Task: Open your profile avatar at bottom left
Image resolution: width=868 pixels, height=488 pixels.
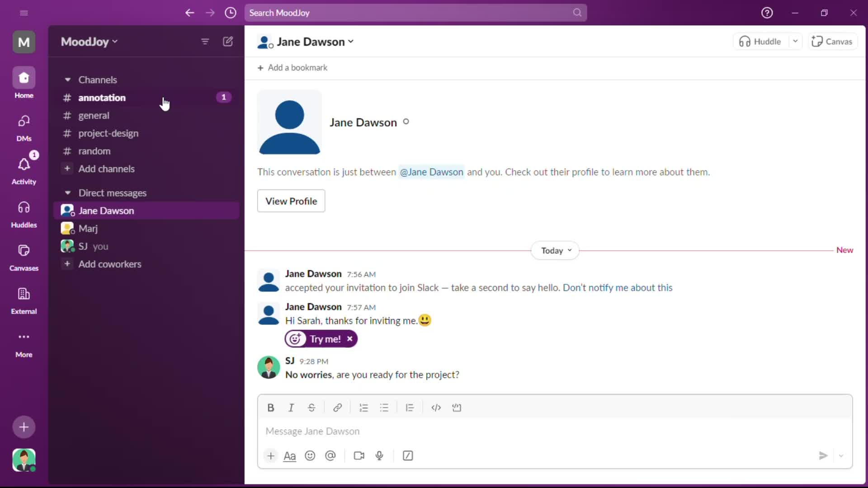Action: pos(24,460)
